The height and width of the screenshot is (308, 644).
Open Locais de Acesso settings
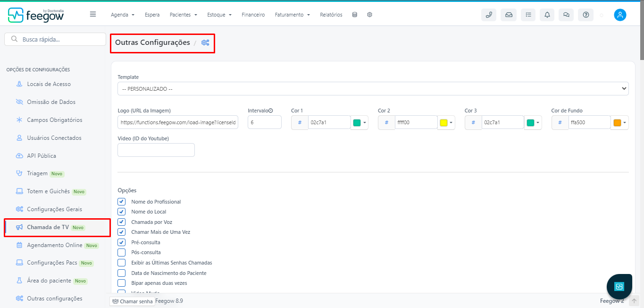pyautogui.click(x=49, y=84)
